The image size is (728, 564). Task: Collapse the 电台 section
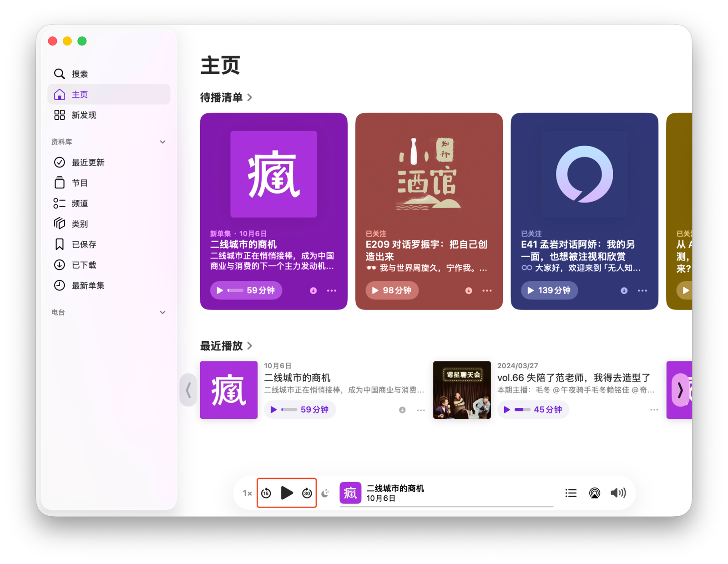162,312
